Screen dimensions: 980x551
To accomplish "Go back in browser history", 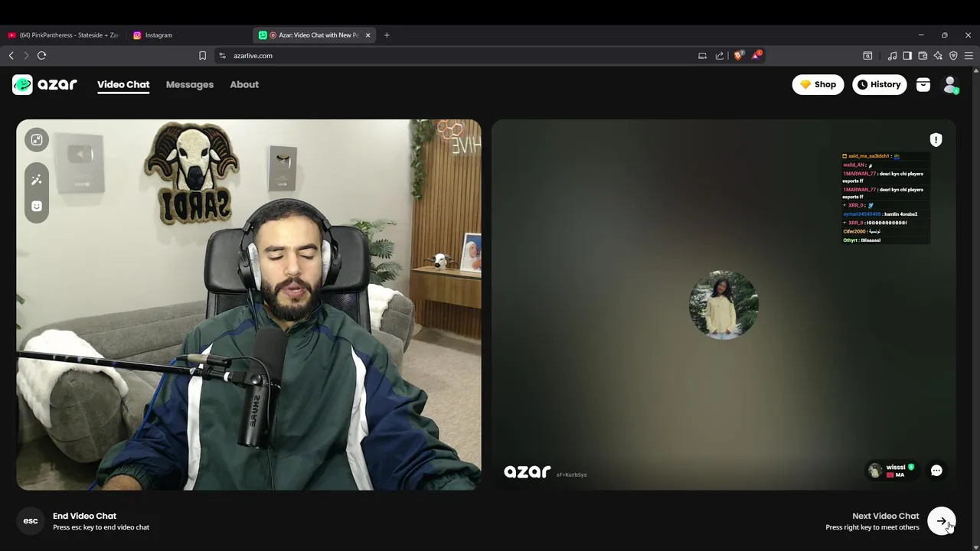I will pos(11,55).
